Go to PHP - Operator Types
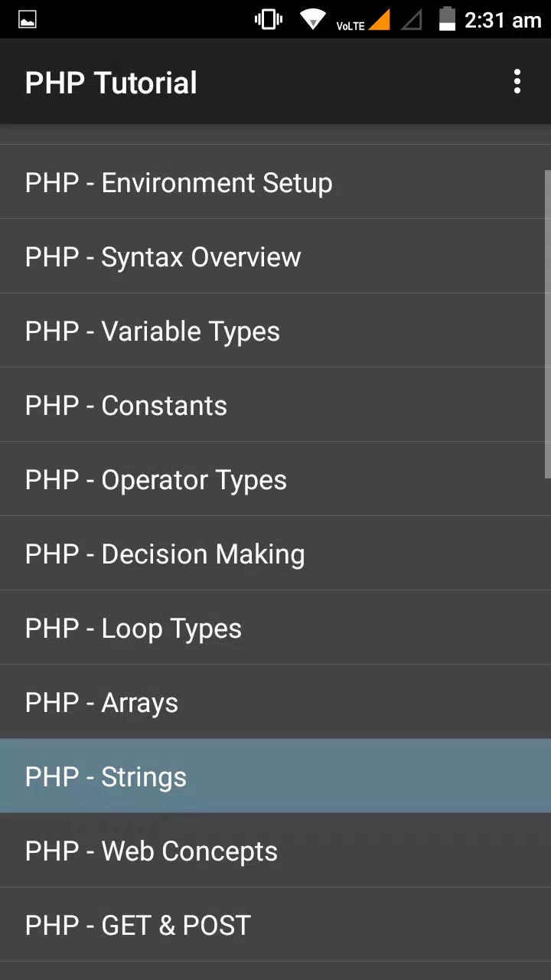 275,479
